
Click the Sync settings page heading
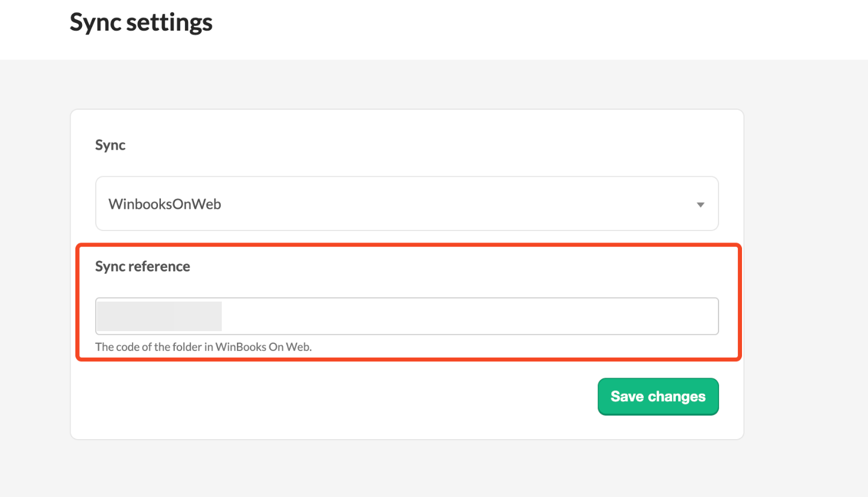[141, 23]
